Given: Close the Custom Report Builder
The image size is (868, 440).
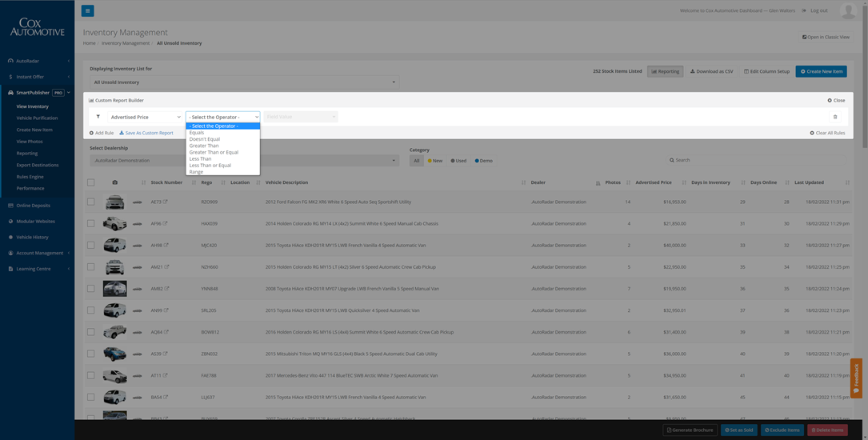Looking at the screenshot, I should tap(836, 100).
